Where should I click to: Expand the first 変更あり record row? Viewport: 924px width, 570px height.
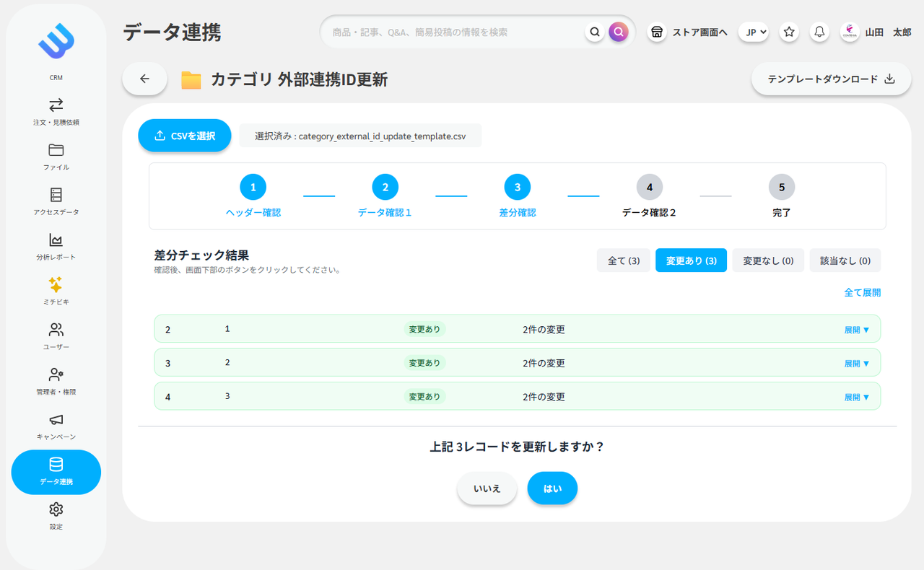(x=856, y=329)
